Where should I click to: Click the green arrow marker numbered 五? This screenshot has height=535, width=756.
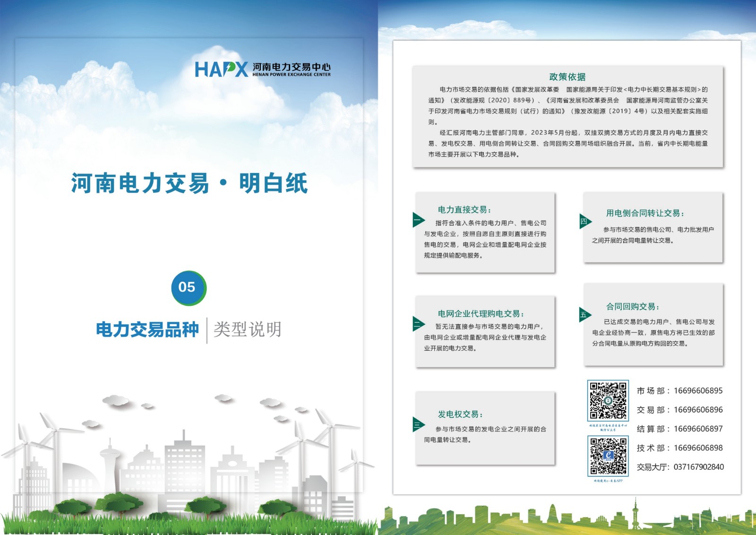[584, 315]
